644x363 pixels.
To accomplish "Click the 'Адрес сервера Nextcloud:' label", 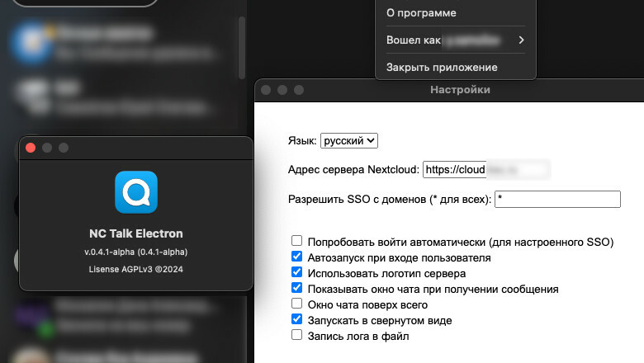I will (353, 169).
